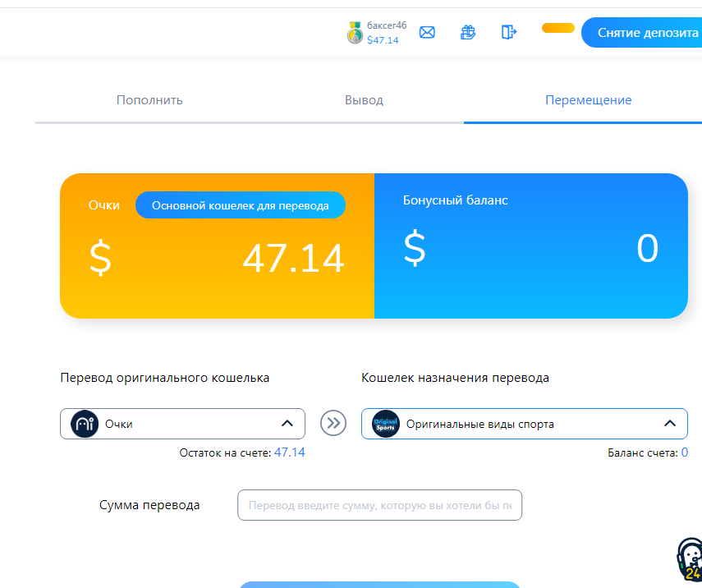Click chevron of Оригинальные виды спорта dropdown
Image resolution: width=702 pixels, height=588 pixels.
point(669,423)
